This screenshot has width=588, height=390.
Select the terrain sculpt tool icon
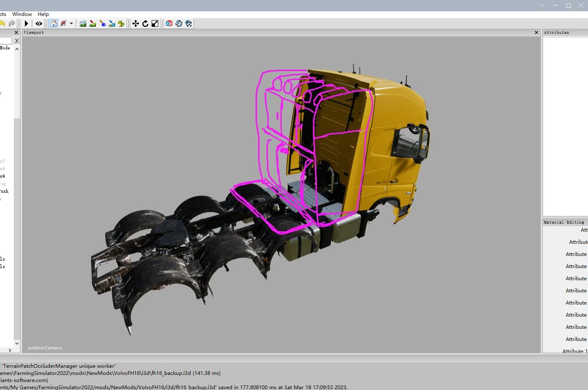pyautogui.click(x=83, y=23)
